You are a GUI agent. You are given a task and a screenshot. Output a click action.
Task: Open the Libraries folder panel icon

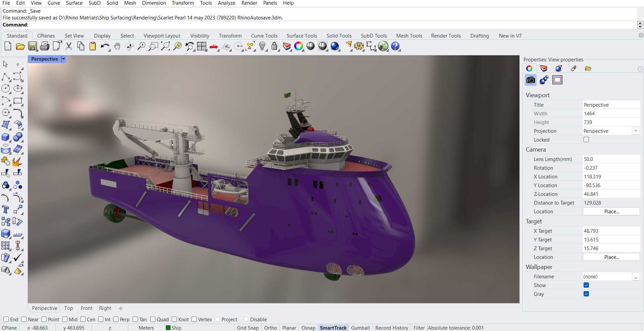(x=588, y=68)
